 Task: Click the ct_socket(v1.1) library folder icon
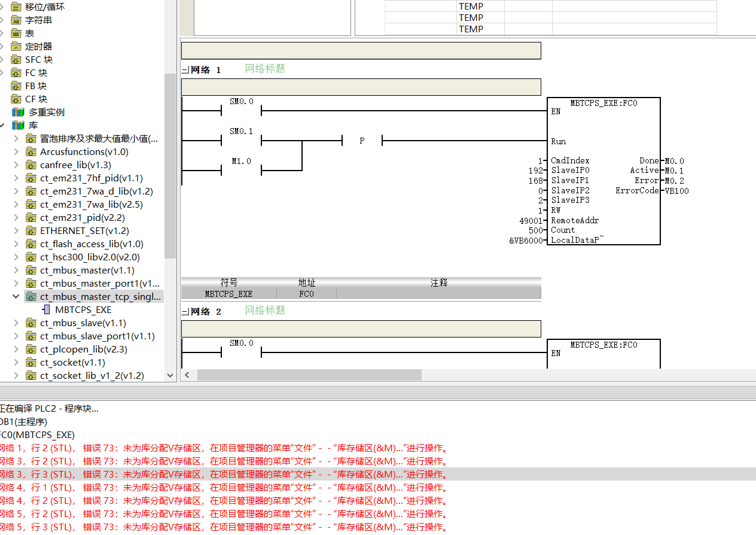pos(31,363)
